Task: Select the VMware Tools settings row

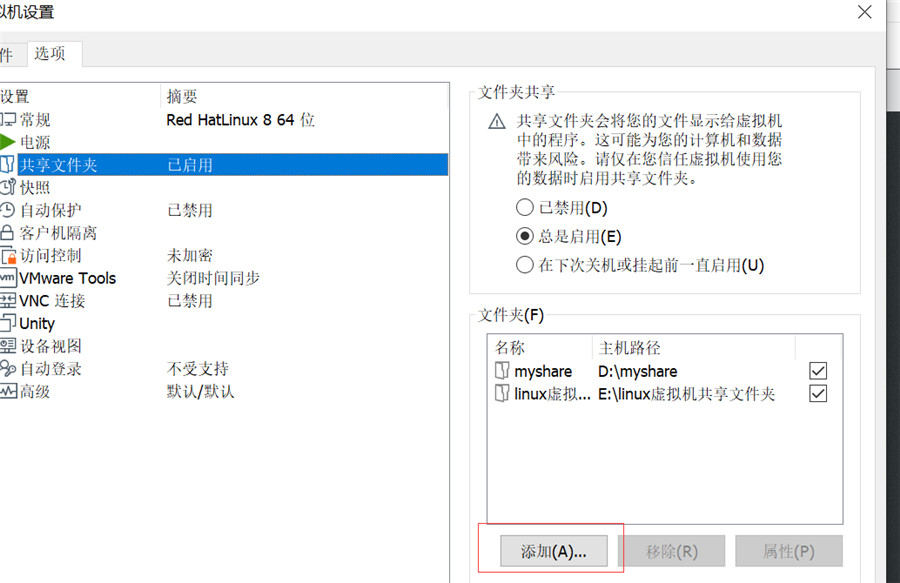Action: 224,278
